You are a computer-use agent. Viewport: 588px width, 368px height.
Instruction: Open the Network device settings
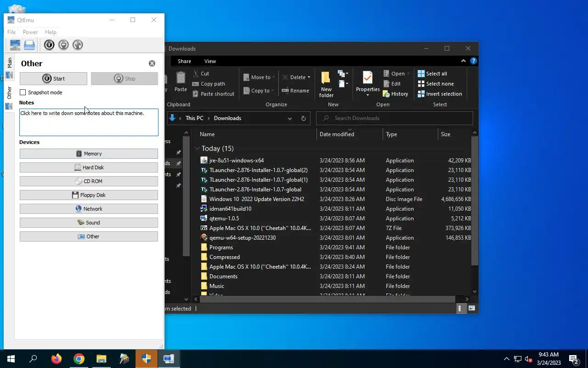point(89,209)
